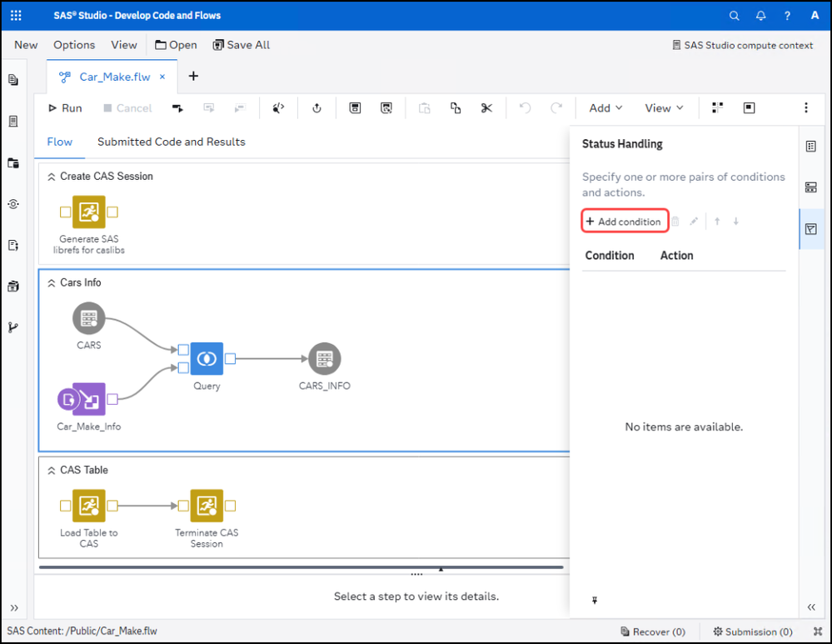Collapse the CAS Table swimlane
832x644 pixels.
[x=52, y=471]
